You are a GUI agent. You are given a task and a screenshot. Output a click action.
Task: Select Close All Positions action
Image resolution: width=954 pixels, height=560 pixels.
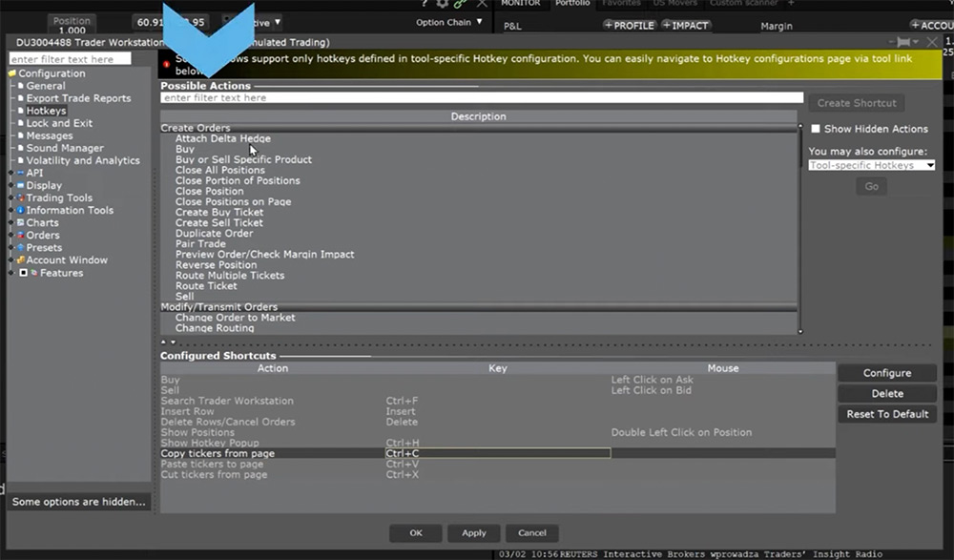pyautogui.click(x=219, y=170)
